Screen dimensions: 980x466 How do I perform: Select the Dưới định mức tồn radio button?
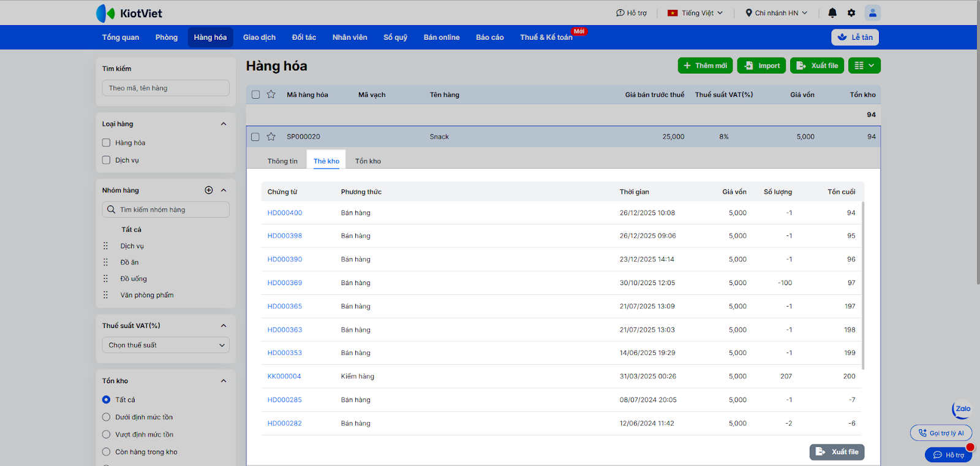click(107, 417)
